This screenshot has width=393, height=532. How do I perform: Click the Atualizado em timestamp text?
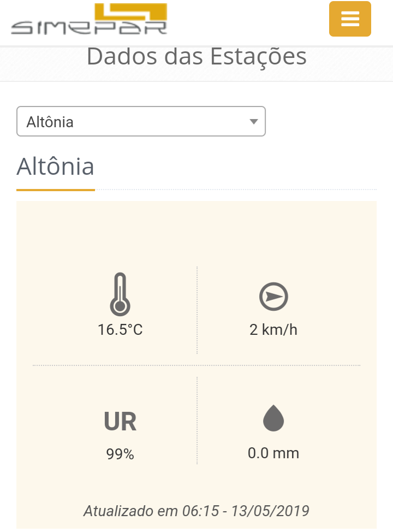tap(196, 511)
